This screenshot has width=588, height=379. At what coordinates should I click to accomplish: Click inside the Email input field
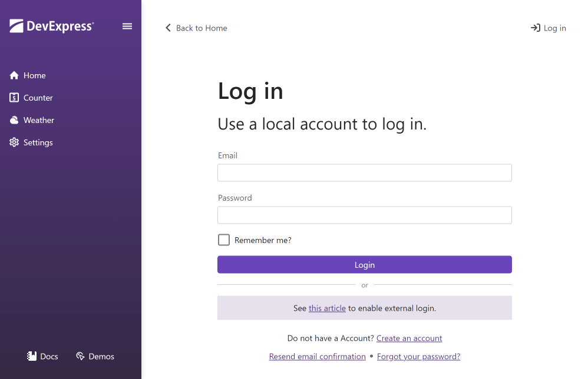(364, 172)
